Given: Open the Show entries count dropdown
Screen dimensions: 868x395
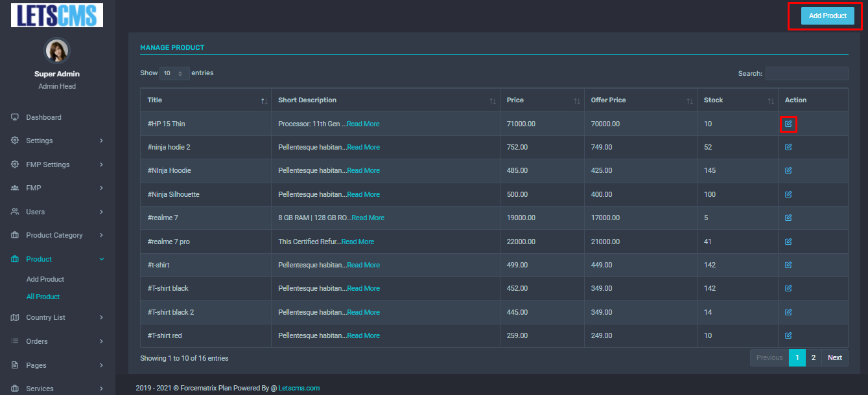Looking at the screenshot, I should [x=174, y=74].
